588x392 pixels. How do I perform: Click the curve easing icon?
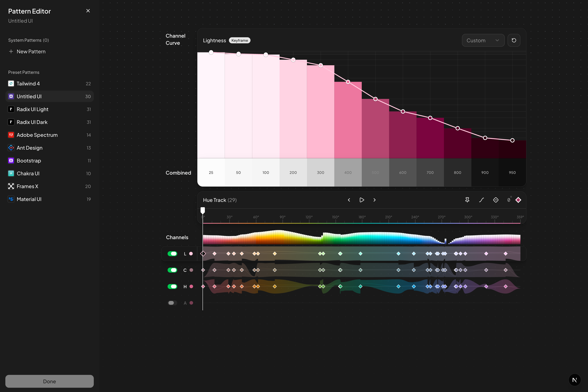click(482, 200)
